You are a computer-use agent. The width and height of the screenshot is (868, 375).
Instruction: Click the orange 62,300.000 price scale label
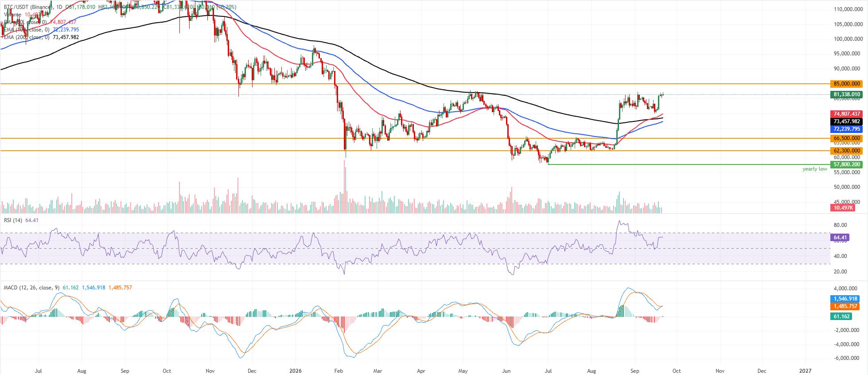[x=846, y=151]
